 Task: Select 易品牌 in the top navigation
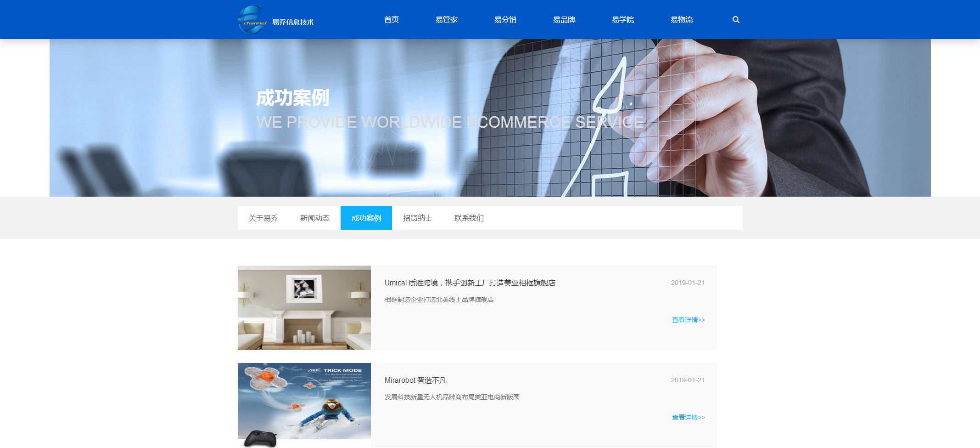click(x=564, y=20)
